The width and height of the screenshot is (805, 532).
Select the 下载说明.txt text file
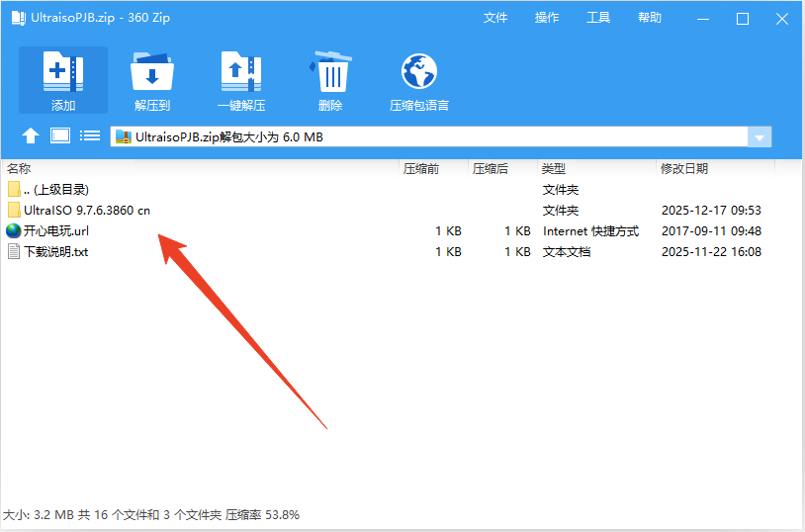55,252
